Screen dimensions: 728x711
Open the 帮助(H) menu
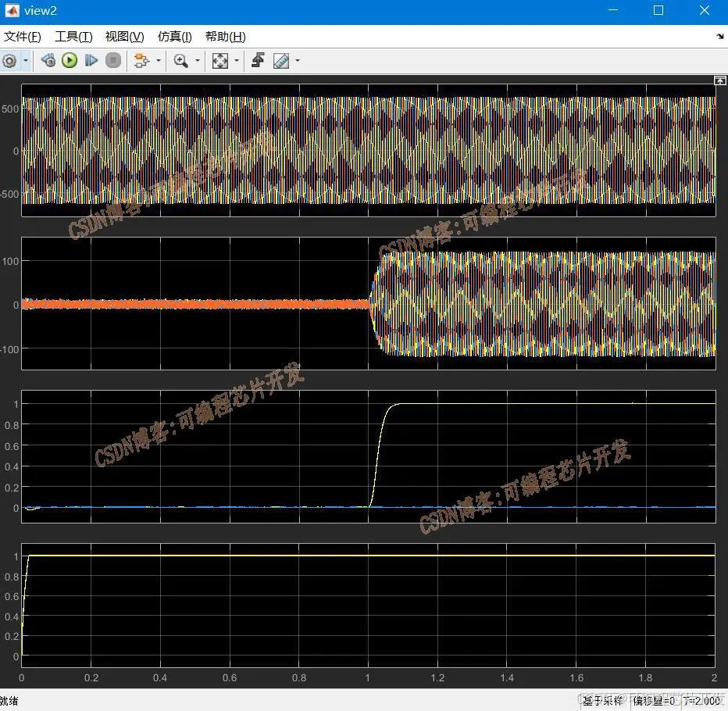[225, 36]
